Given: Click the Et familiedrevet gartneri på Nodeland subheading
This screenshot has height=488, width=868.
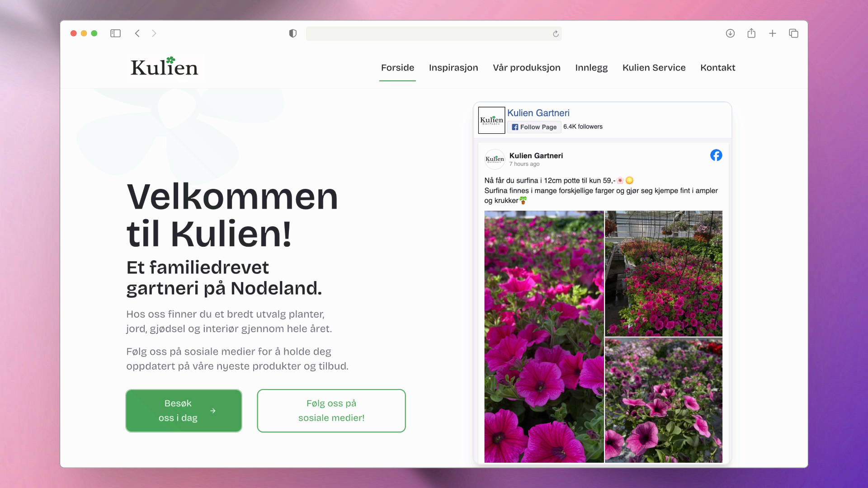Looking at the screenshot, I should point(224,278).
